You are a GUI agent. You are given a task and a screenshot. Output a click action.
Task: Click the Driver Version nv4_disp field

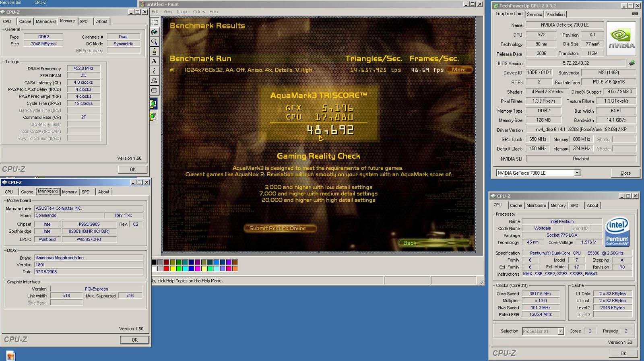click(581, 130)
